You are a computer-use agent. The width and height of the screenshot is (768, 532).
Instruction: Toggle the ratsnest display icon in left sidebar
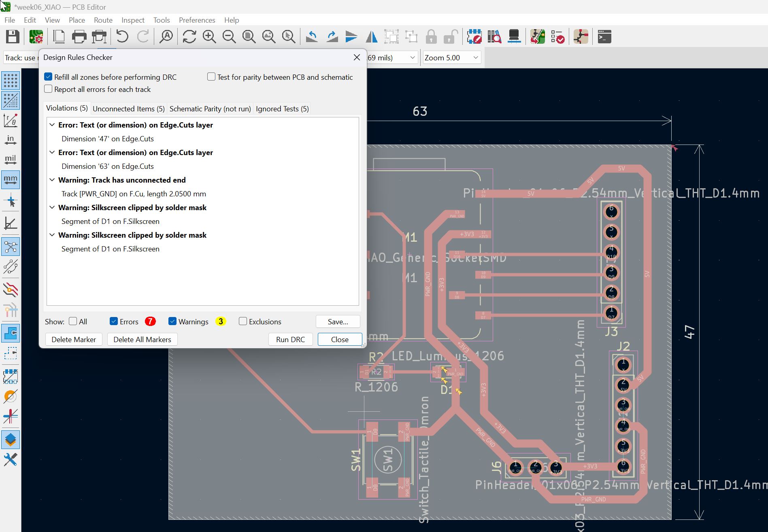(x=11, y=247)
